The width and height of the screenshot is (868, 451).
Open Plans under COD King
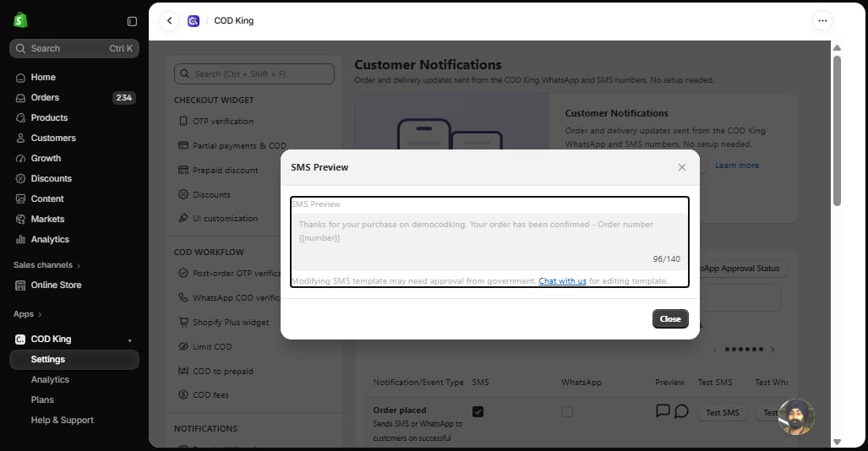point(42,399)
